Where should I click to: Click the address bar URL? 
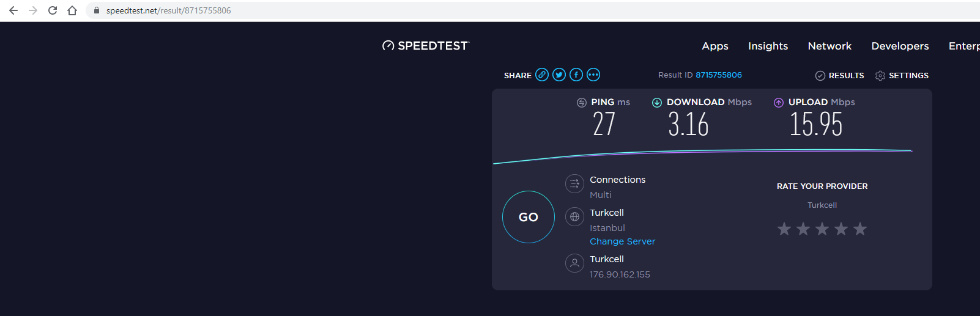[x=168, y=10]
